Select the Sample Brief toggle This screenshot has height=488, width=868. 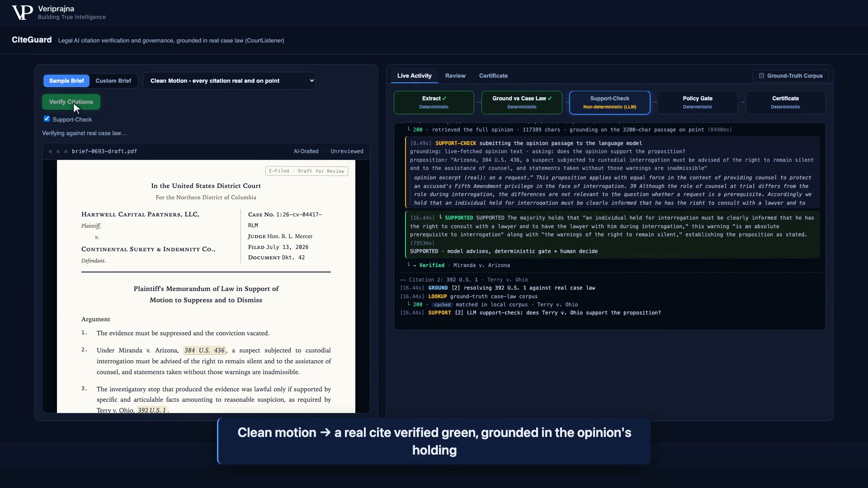click(x=66, y=81)
